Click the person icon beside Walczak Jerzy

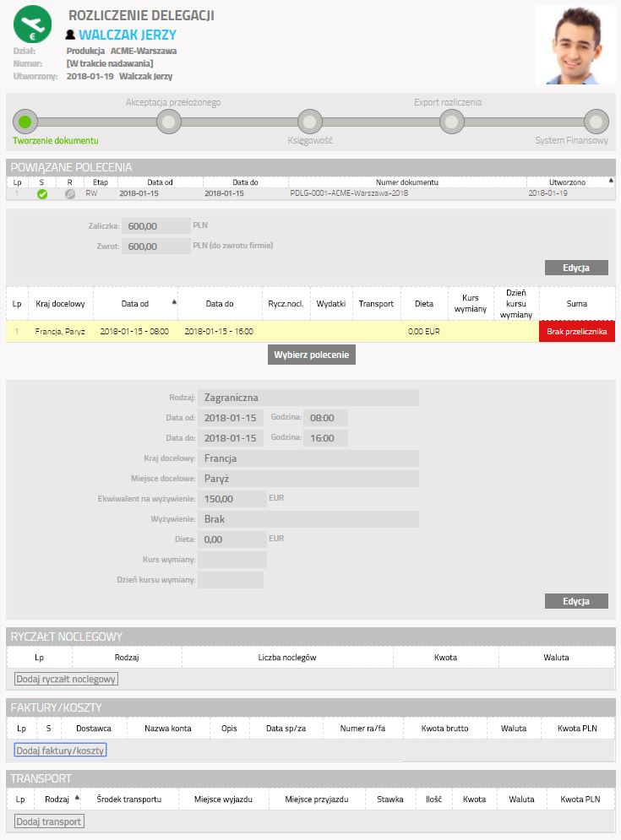coord(70,35)
